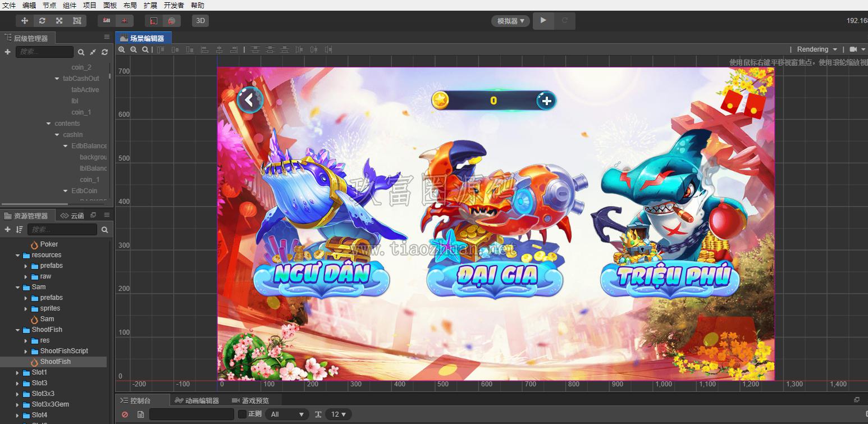Image resolution: width=868 pixels, height=424 pixels.
Task: Clear the console log
Action: [125, 414]
